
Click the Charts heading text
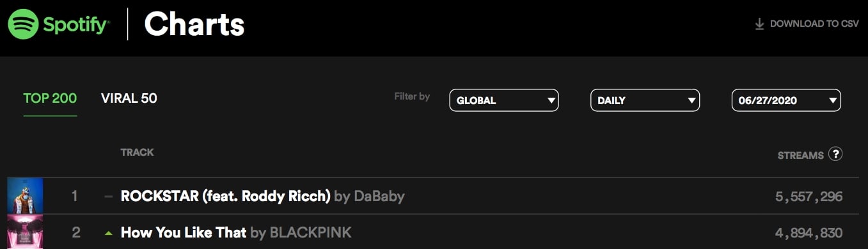194,24
